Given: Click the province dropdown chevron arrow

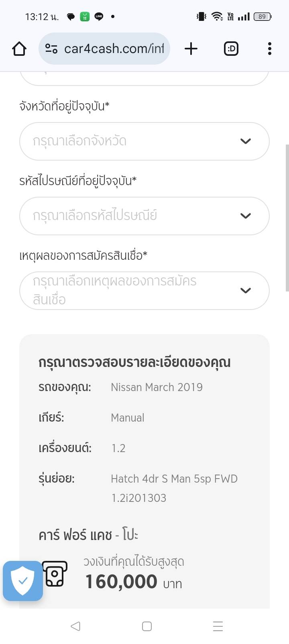Looking at the screenshot, I should [x=245, y=141].
